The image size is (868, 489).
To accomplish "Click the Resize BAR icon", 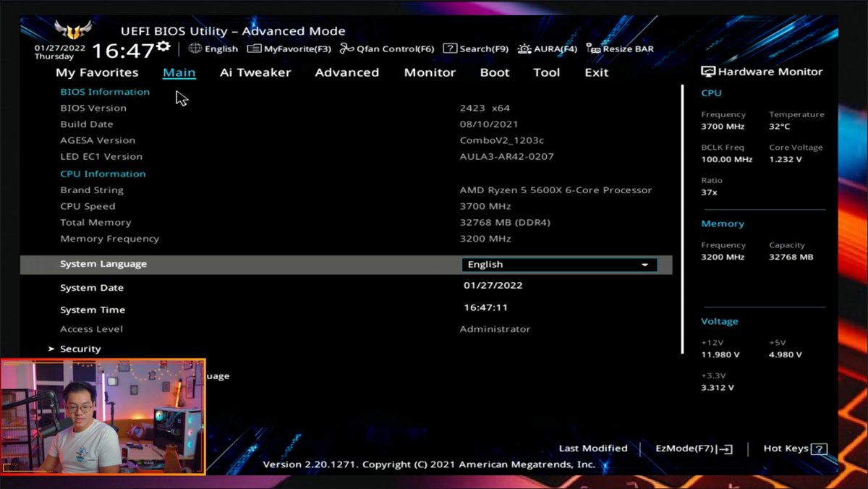I will (593, 49).
